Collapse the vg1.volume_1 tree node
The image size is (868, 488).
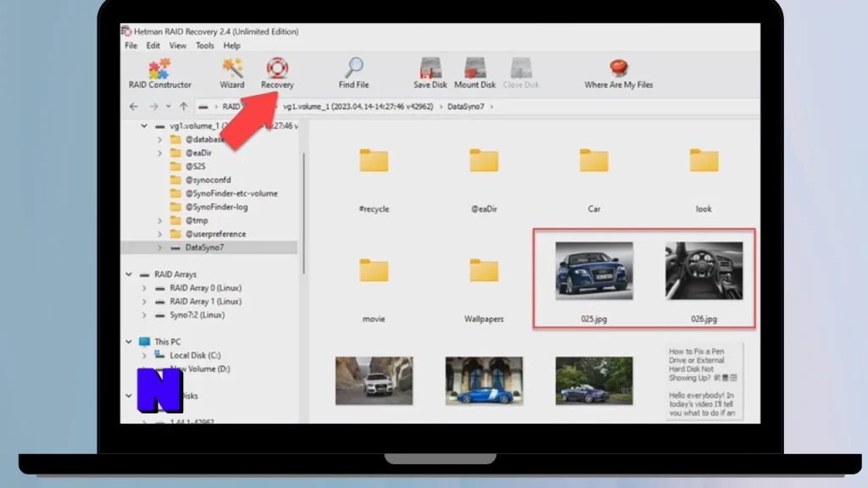tap(144, 126)
